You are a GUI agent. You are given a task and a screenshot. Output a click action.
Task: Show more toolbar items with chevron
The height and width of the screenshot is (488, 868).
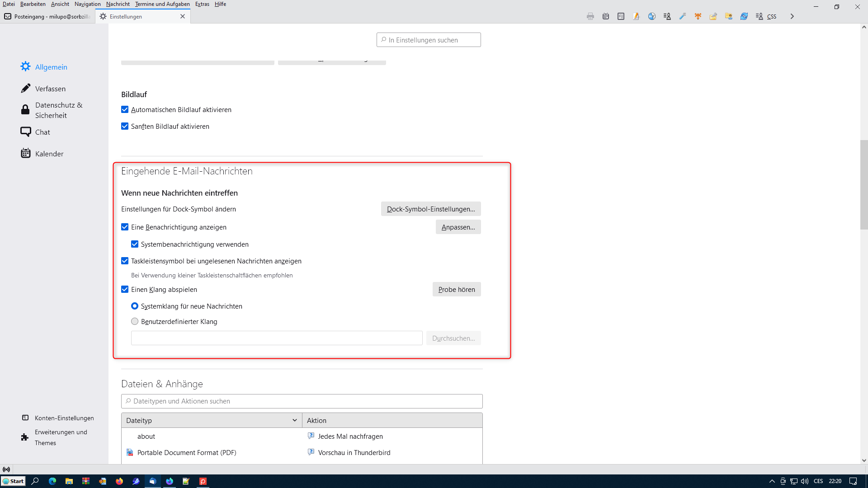[792, 16]
